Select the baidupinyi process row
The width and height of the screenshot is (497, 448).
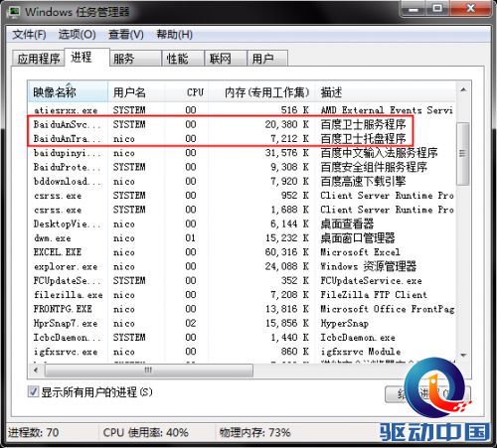(x=242, y=153)
